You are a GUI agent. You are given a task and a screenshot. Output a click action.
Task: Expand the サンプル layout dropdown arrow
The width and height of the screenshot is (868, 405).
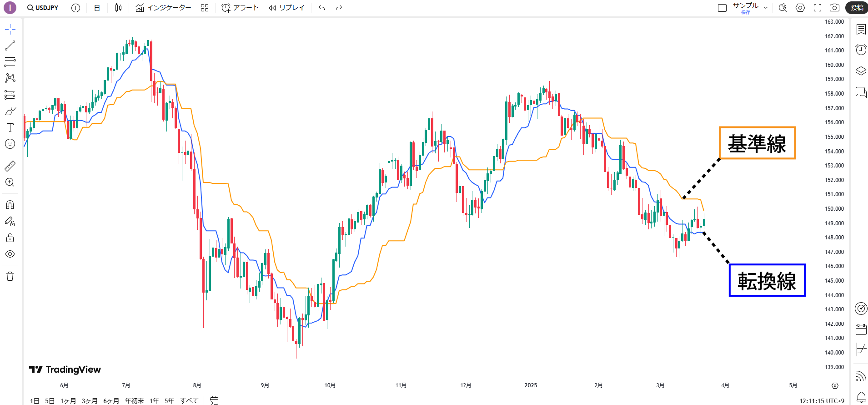[766, 8]
